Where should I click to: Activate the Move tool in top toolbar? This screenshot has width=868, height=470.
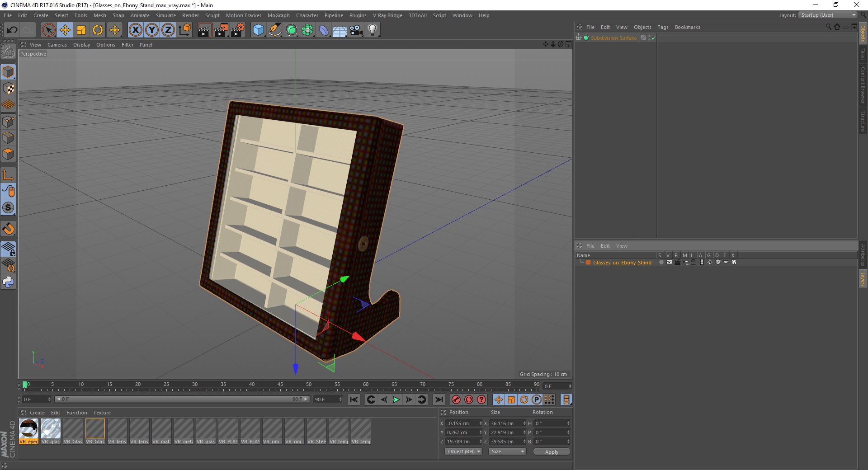point(65,30)
